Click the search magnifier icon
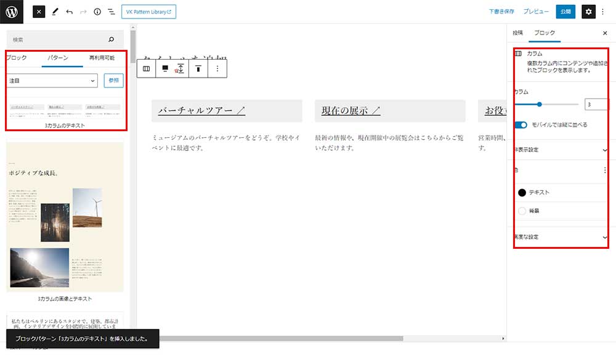 tap(111, 39)
